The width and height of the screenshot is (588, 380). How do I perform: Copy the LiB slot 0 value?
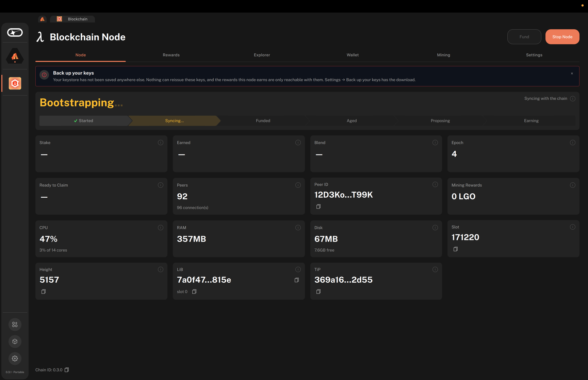194,292
